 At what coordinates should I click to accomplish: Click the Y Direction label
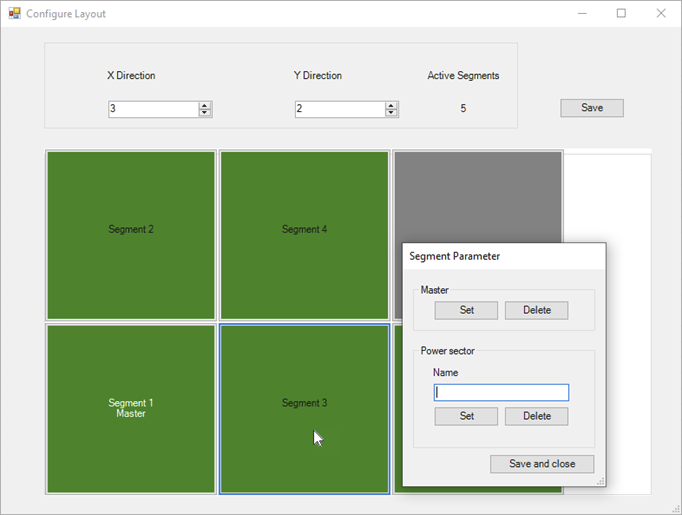pos(318,76)
